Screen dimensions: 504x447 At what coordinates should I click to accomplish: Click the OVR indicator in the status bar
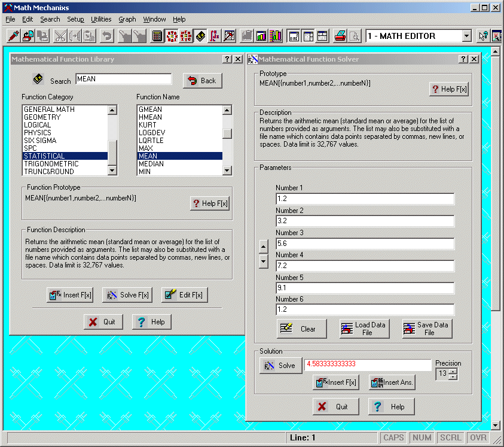478,437
